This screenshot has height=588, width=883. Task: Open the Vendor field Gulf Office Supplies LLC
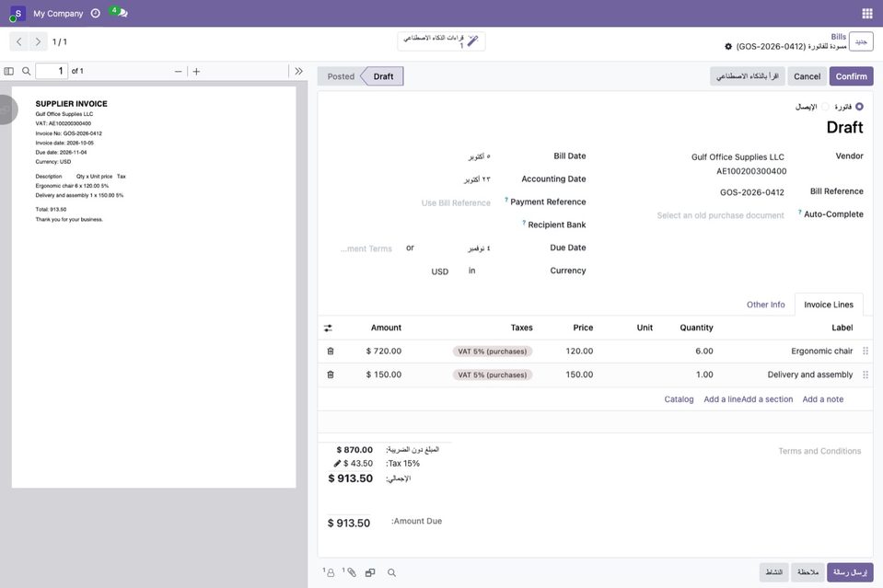(x=738, y=157)
